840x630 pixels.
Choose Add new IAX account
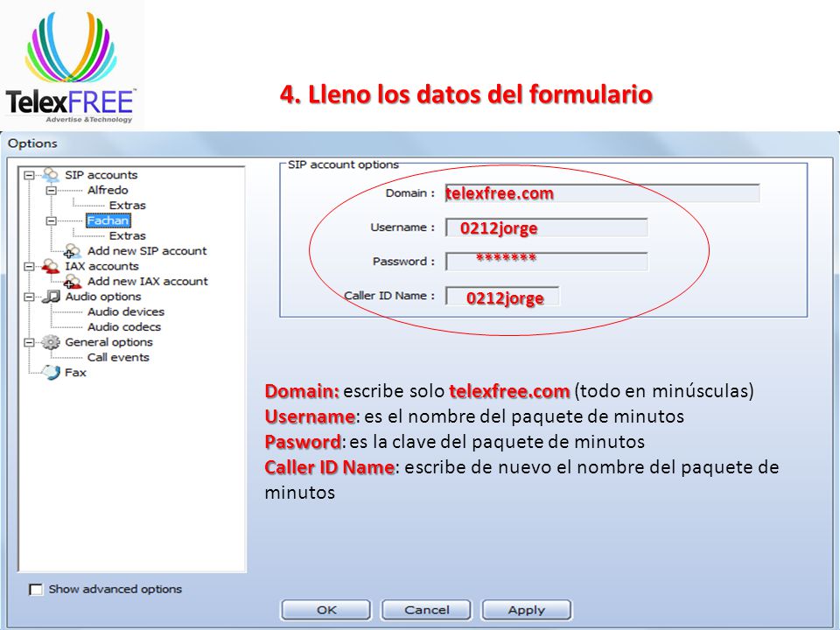[x=147, y=281]
